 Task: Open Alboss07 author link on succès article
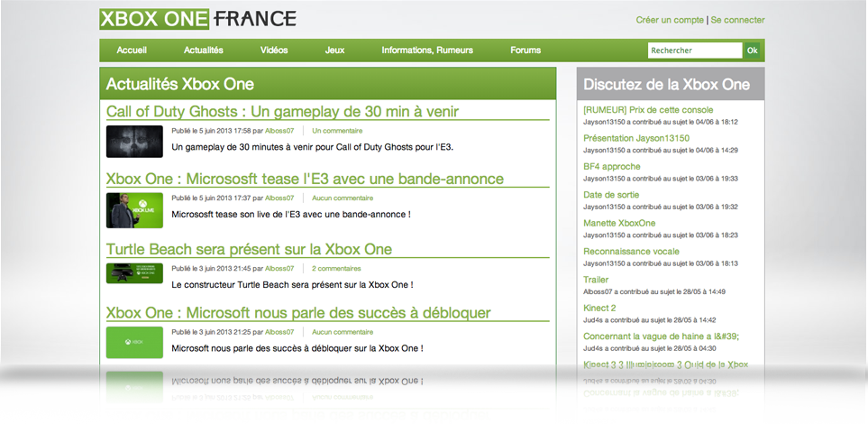(279, 332)
